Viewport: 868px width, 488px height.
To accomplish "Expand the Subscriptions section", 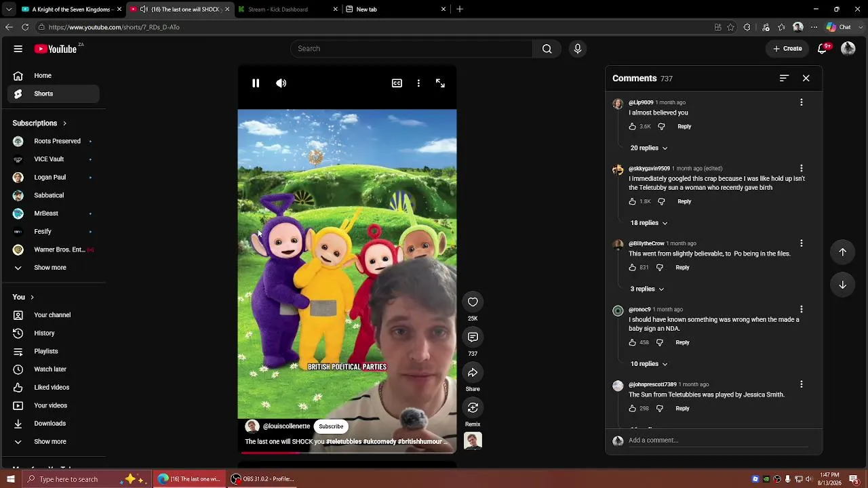I will coord(39,123).
